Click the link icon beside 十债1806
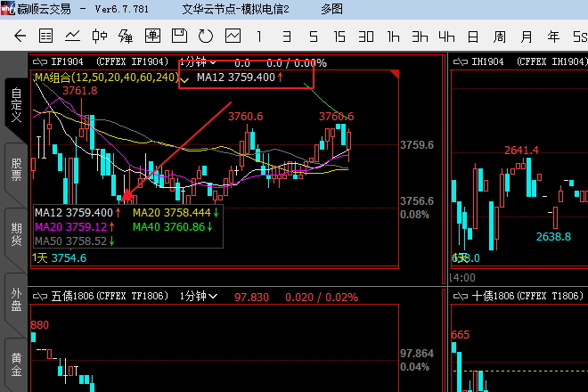 point(460,297)
